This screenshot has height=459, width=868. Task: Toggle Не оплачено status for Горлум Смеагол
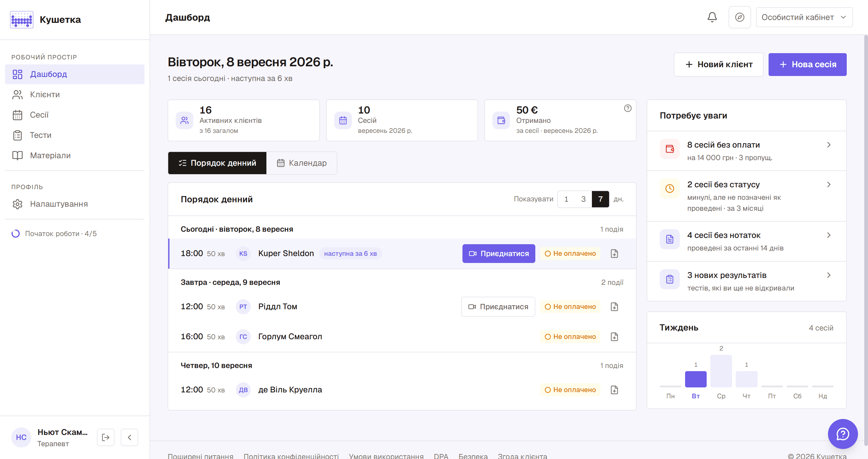tap(570, 337)
